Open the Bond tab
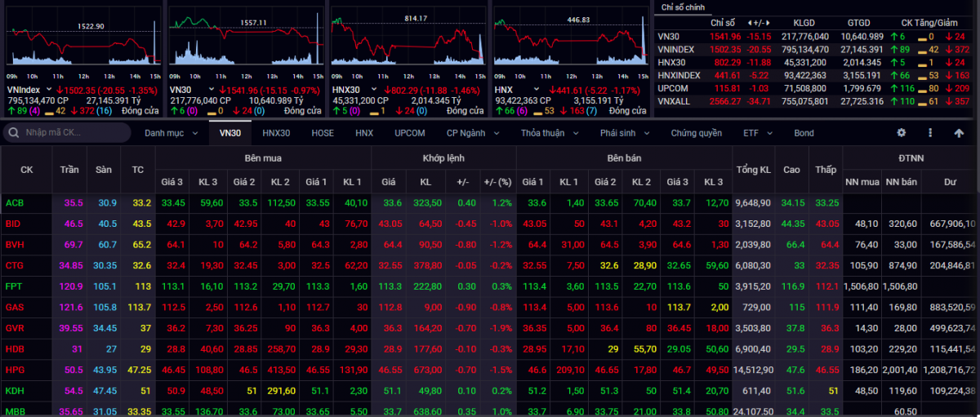980x417 pixels. [x=804, y=132]
